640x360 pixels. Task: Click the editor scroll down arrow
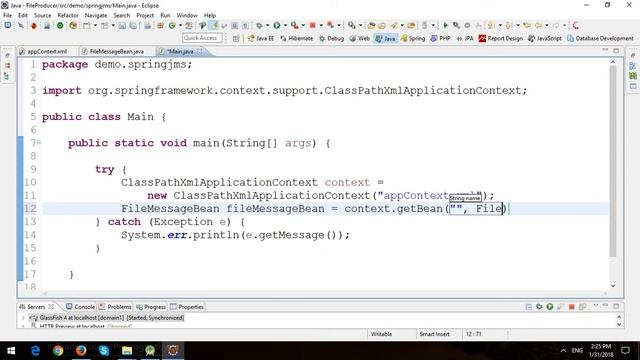613,286
